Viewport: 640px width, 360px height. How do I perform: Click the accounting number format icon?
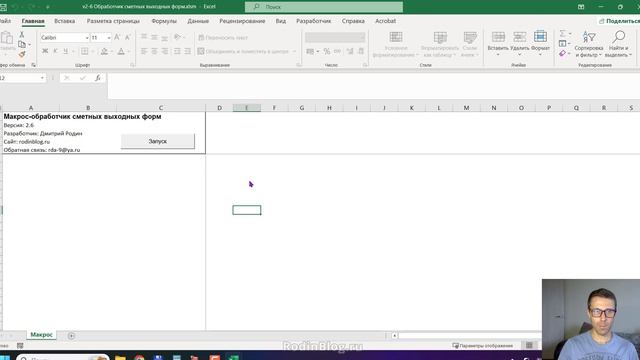tap(310, 51)
